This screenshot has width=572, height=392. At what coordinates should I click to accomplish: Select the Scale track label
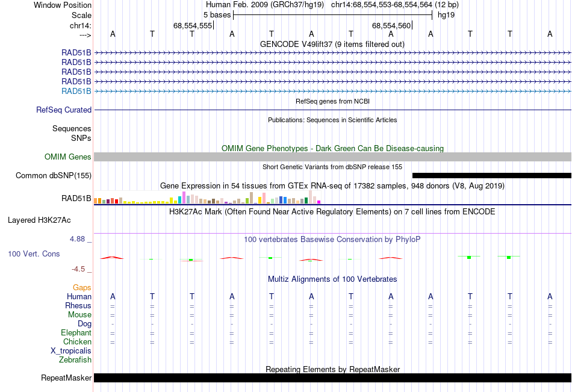point(81,15)
